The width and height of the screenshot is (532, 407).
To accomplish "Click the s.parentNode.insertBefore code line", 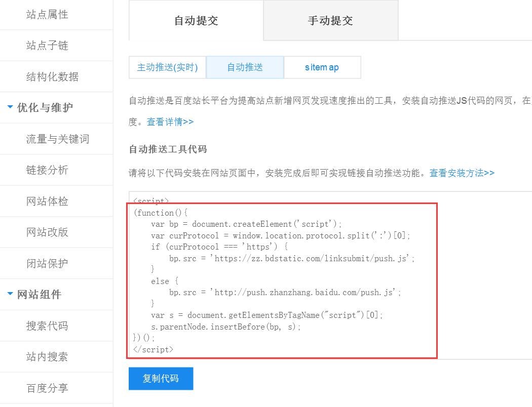I will point(225,327).
